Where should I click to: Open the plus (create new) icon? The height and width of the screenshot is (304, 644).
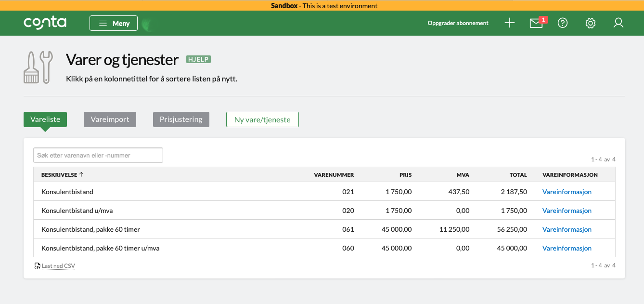(509, 23)
